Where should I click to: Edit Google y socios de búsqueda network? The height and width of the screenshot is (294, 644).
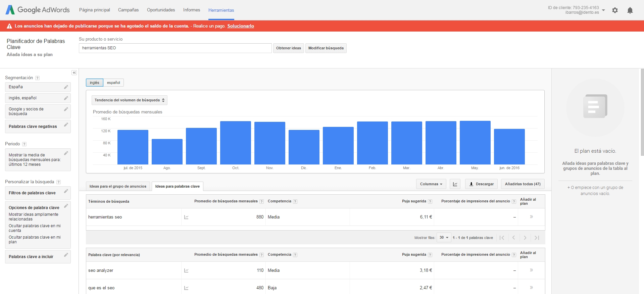[66, 109]
